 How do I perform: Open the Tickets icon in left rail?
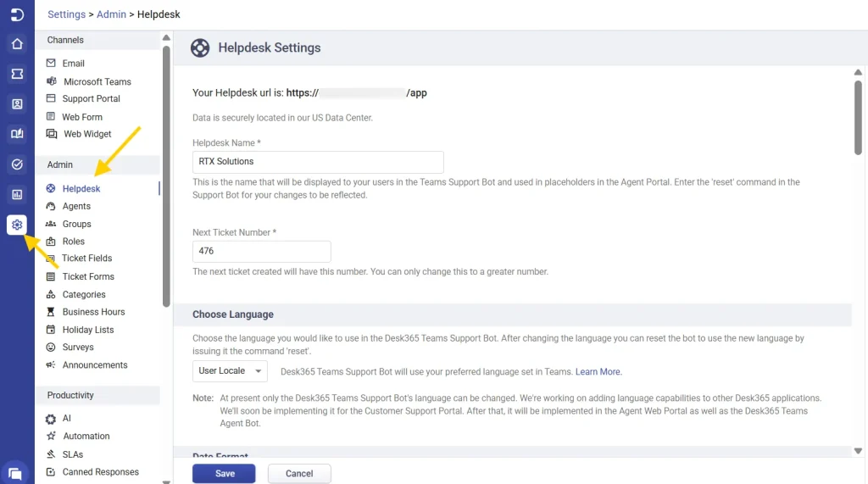[x=17, y=75]
